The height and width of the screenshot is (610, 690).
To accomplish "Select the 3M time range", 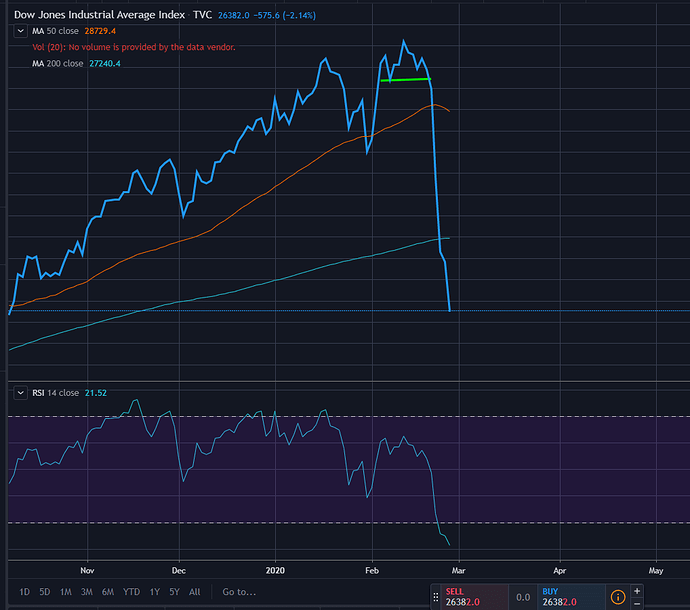I will pyautogui.click(x=87, y=592).
